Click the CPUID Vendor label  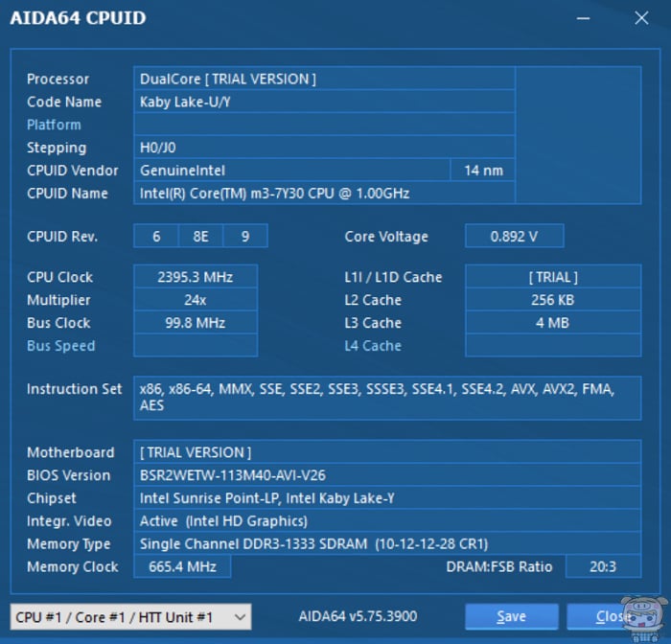(x=72, y=171)
